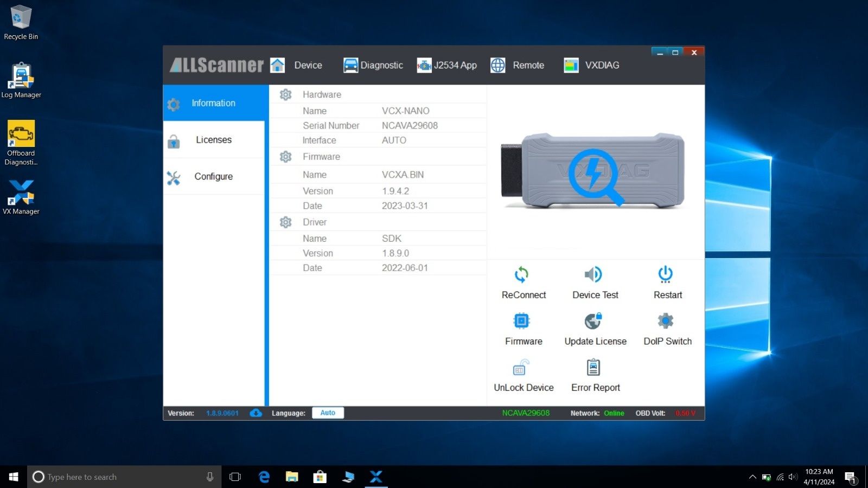Viewport: 868px width, 488px height.
Task: Click the firmware date 2023-03-31
Action: (405, 206)
